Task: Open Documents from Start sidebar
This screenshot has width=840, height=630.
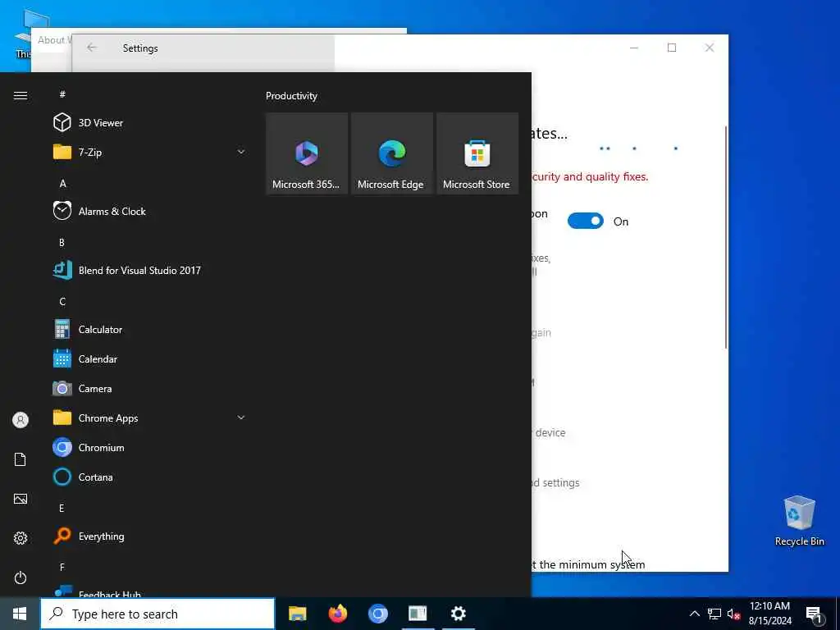Action: coord(21,459)
